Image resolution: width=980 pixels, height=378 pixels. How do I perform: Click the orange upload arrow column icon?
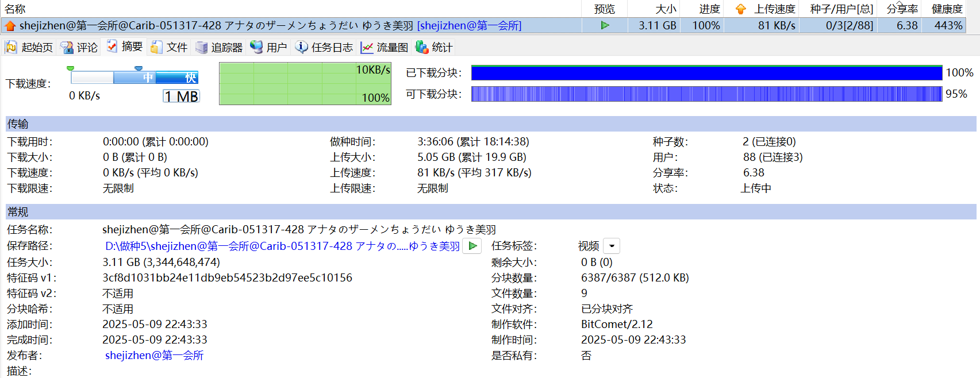tap(740, 9)
